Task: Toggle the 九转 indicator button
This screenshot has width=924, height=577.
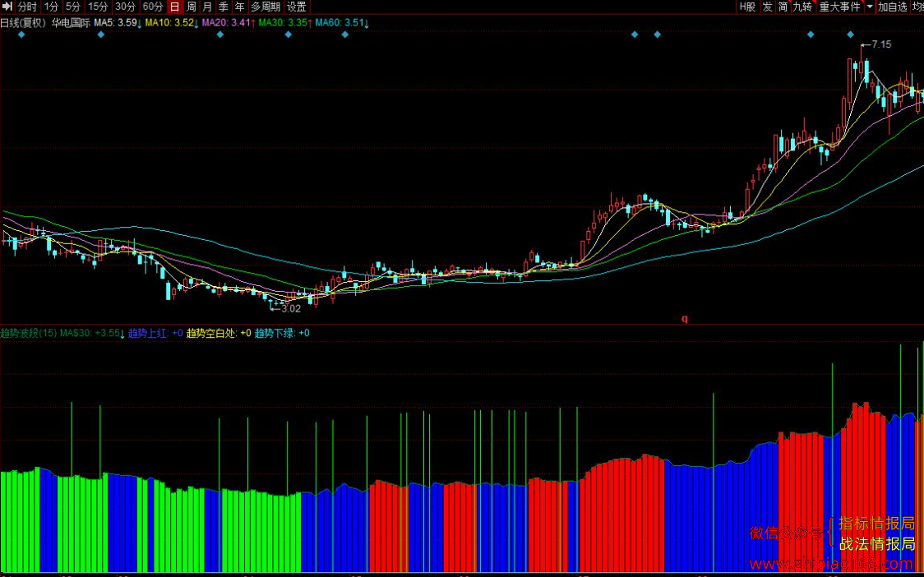Action: tap(802, 7)
